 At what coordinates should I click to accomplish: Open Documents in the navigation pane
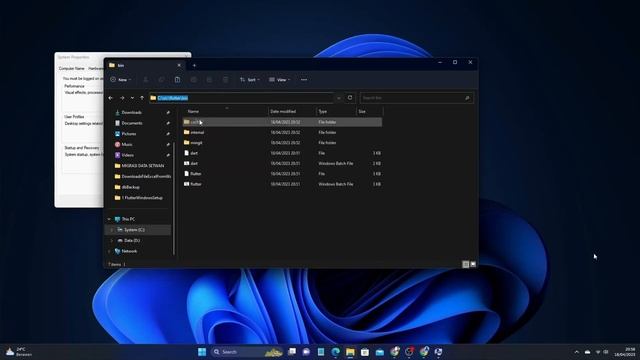(x=132, y=123)
